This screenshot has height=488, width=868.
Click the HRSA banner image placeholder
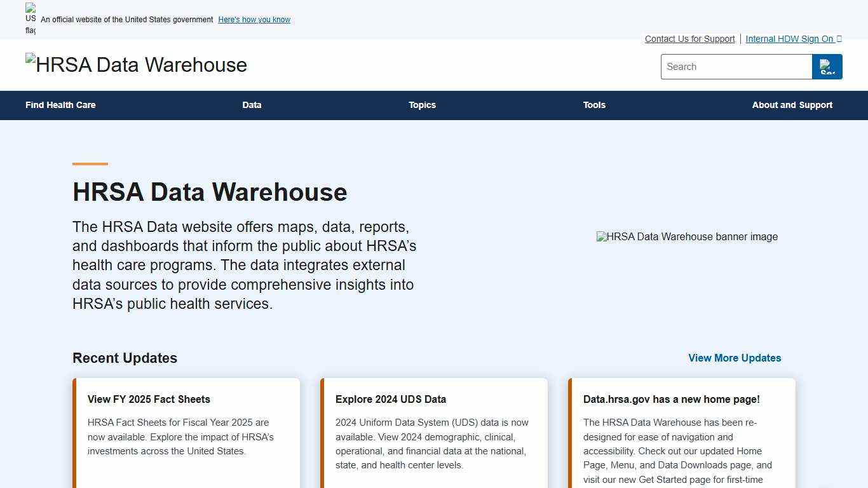click(687, 236)
